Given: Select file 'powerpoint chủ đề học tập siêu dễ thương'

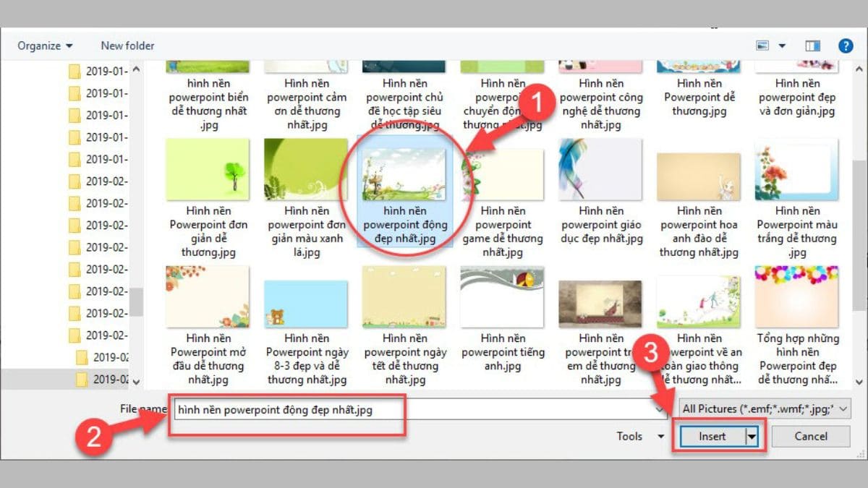Looking at the screenshot, I should [405, 97].
